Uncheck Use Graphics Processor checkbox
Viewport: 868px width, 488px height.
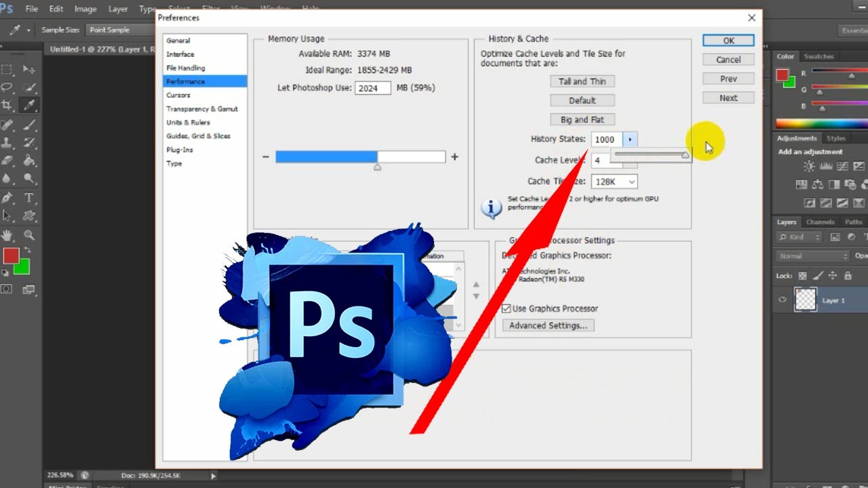pos(506,308)
